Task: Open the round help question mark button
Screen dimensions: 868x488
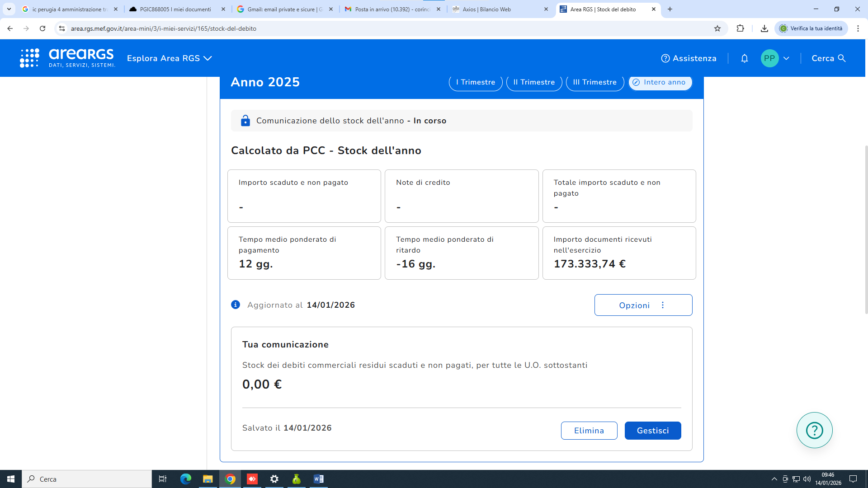Action: pyautogui.click(x=814, y=430)
